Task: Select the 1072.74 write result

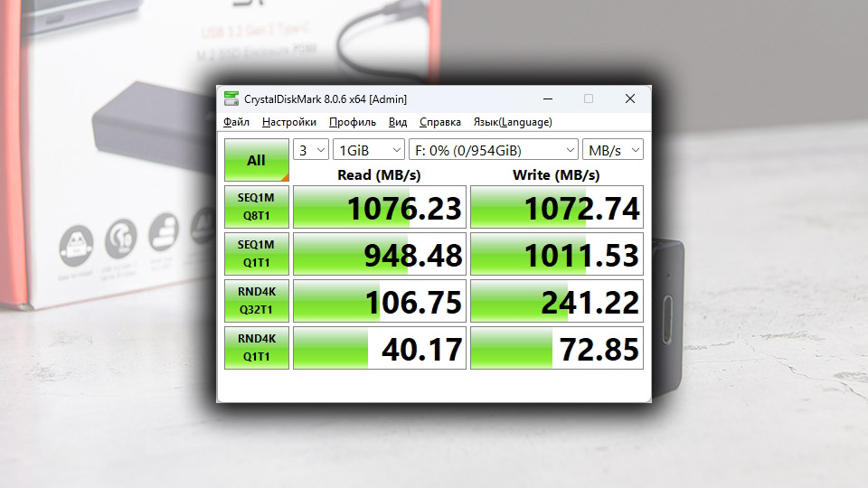Action: 557,207
